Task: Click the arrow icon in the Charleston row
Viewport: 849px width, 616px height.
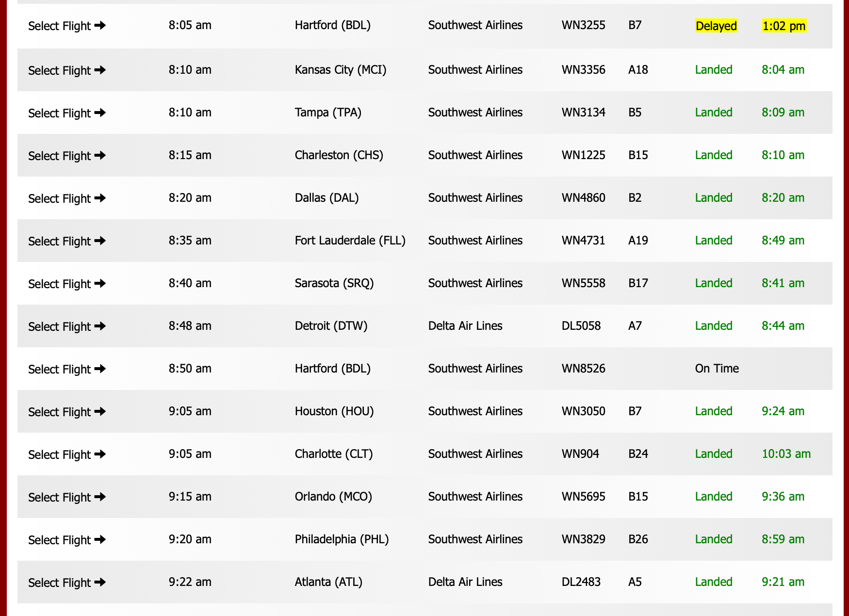Action: point(100,155)
